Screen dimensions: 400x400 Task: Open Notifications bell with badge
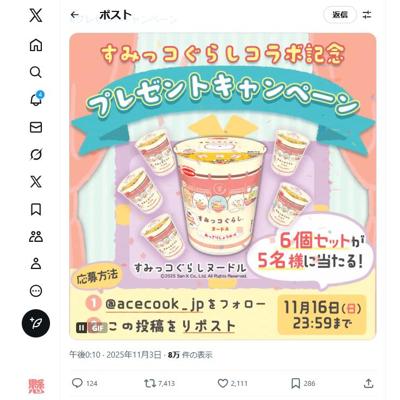click(x=36, y=99)
